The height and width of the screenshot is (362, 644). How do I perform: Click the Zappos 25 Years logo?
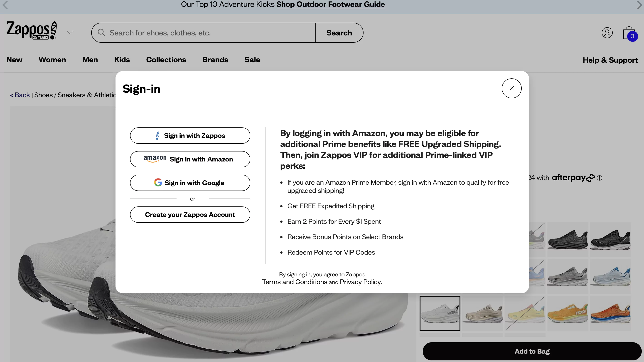(32, 30)
